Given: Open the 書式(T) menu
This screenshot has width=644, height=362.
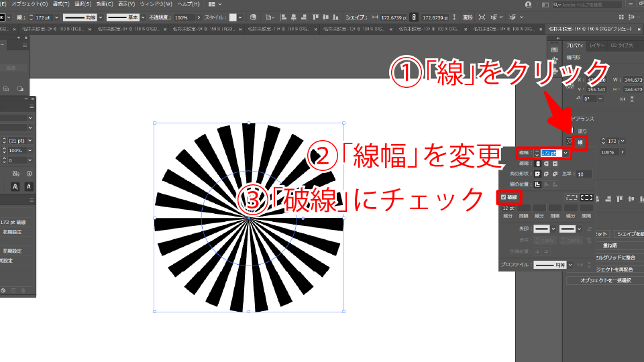Looking at the screenshot, I should [x=61, y=4].
